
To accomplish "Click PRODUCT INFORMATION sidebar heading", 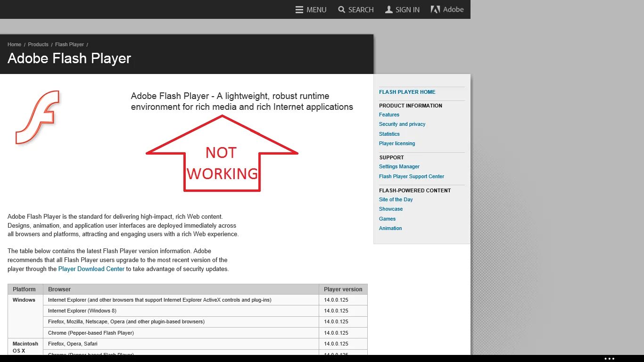I will click(x=411, y=106).
